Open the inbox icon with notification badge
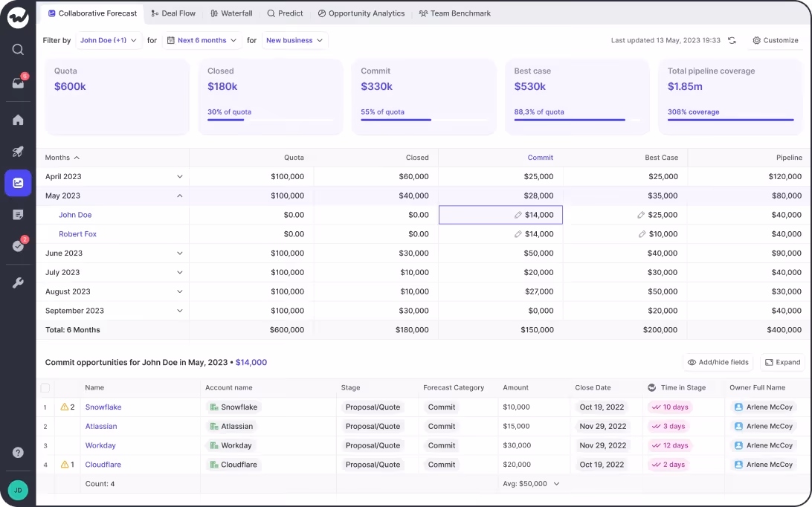Screen dimensions: 812x507 18,84
